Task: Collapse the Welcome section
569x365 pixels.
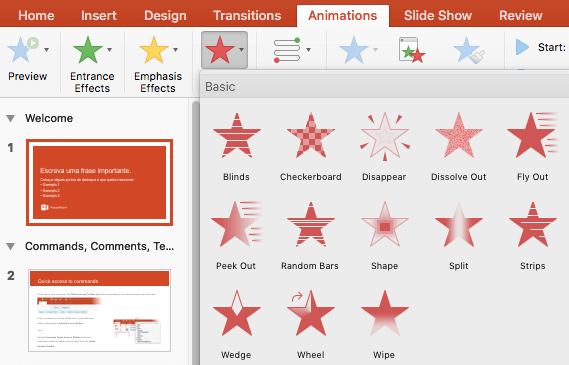Action: (x=11, y=118)
